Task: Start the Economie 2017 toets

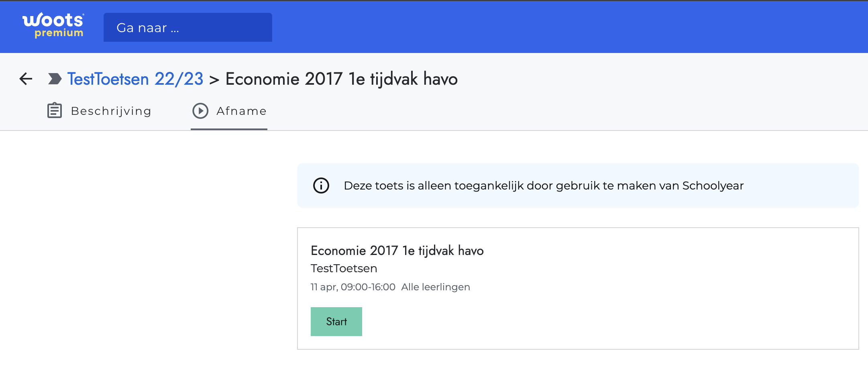Action: 336,322
